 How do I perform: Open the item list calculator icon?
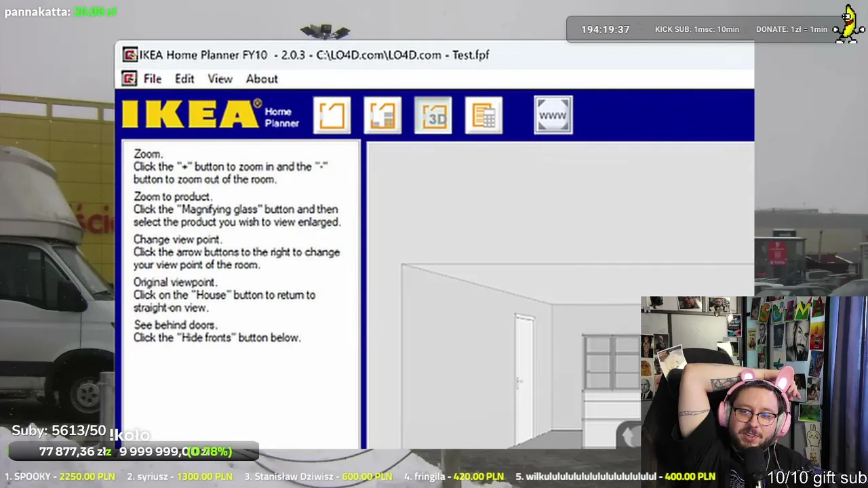coord(484,115)
